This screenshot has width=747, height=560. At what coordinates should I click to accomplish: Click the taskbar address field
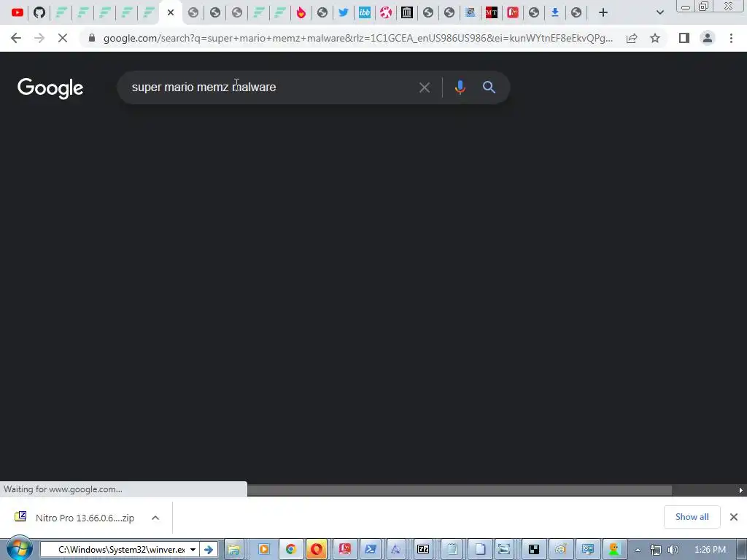tap(119, 550)
